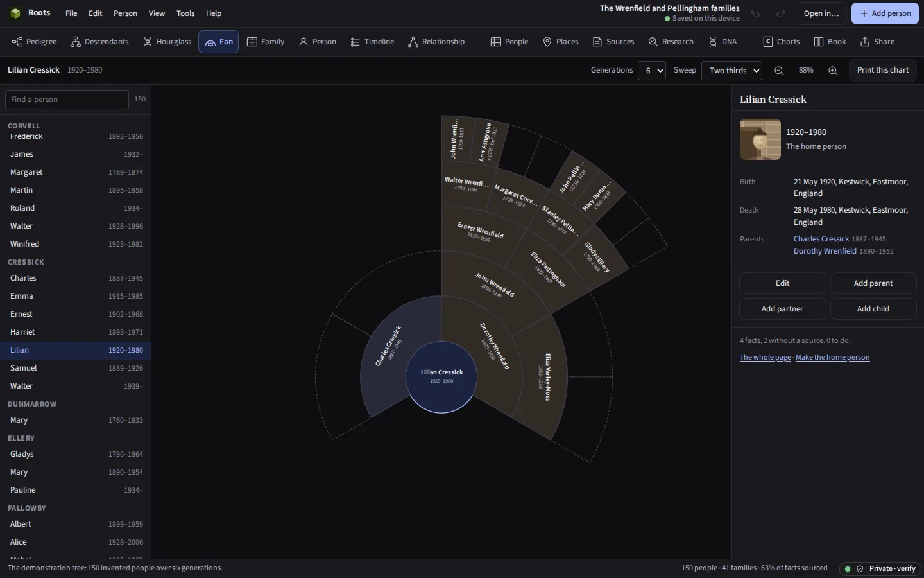Click the redo arrow icon
This screenshot has width=924, height=578.
781,13
